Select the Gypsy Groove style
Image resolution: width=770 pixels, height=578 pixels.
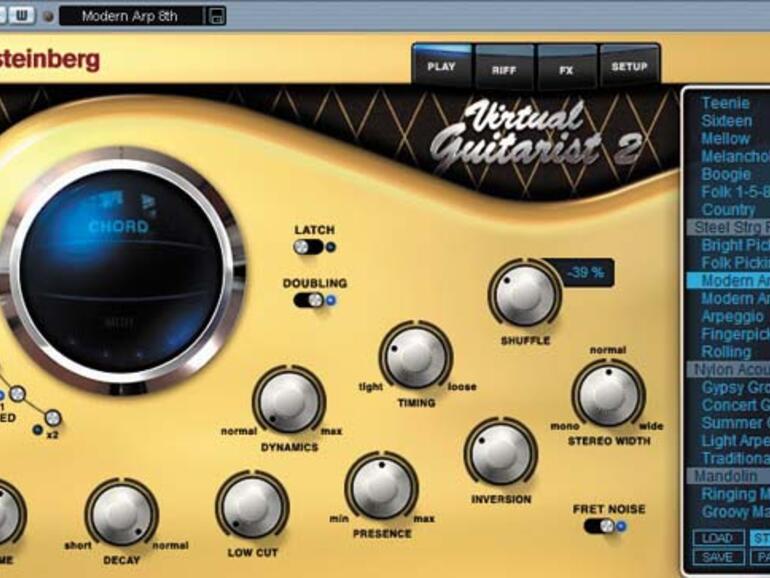(729, 387)
